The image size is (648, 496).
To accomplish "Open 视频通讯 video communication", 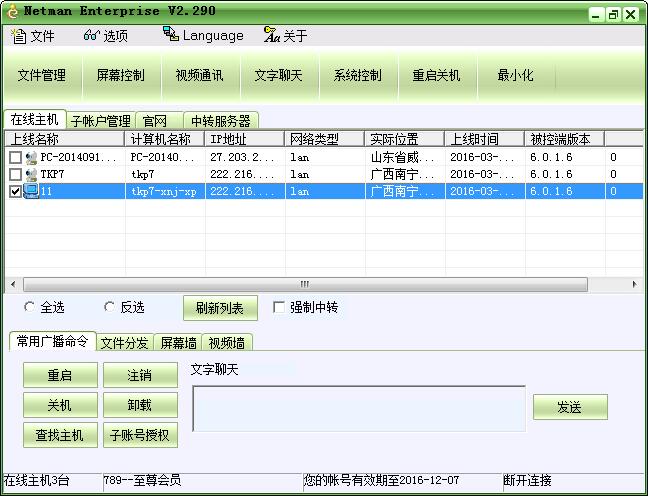I will coord(200,75).
